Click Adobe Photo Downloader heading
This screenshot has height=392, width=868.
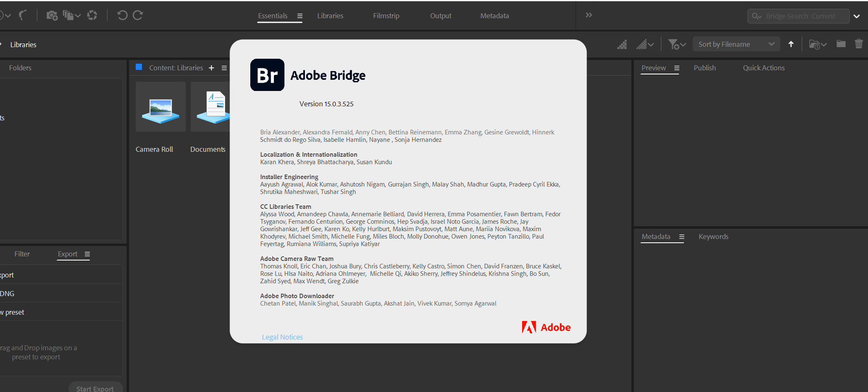(x=297, y=296)
